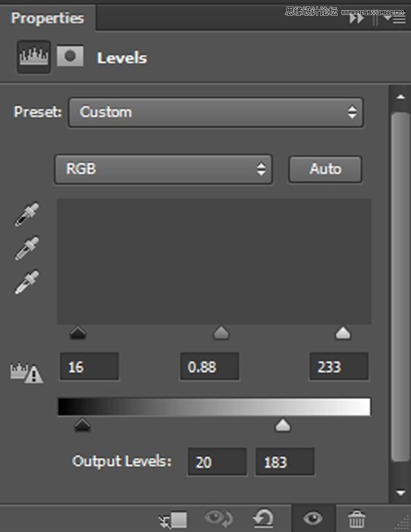Toggle layer visibility eye icon

coord(313,518)
